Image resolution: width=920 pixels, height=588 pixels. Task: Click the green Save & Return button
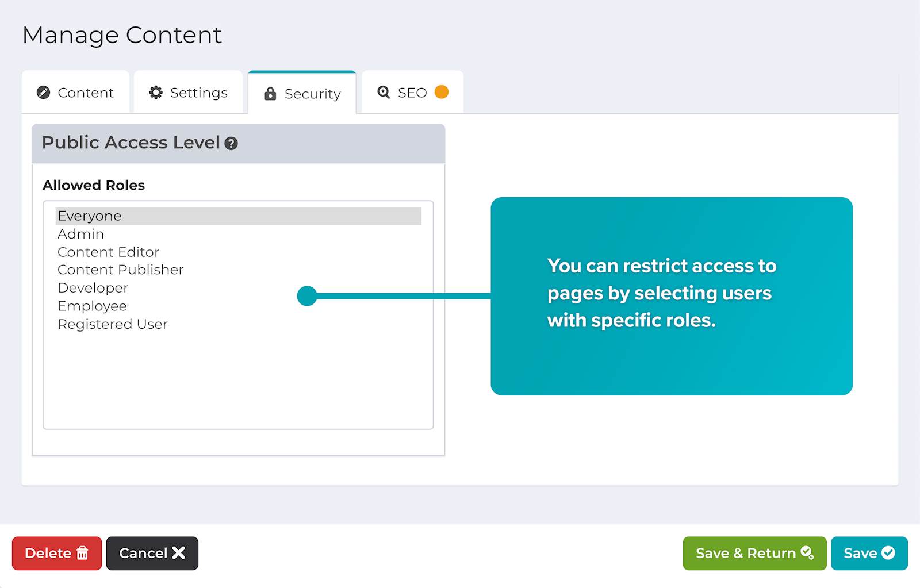point(754,554)
